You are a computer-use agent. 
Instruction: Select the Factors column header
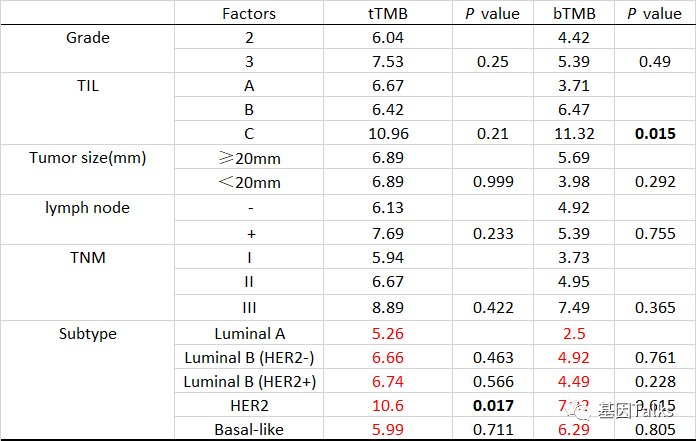(x=249, y=14)
